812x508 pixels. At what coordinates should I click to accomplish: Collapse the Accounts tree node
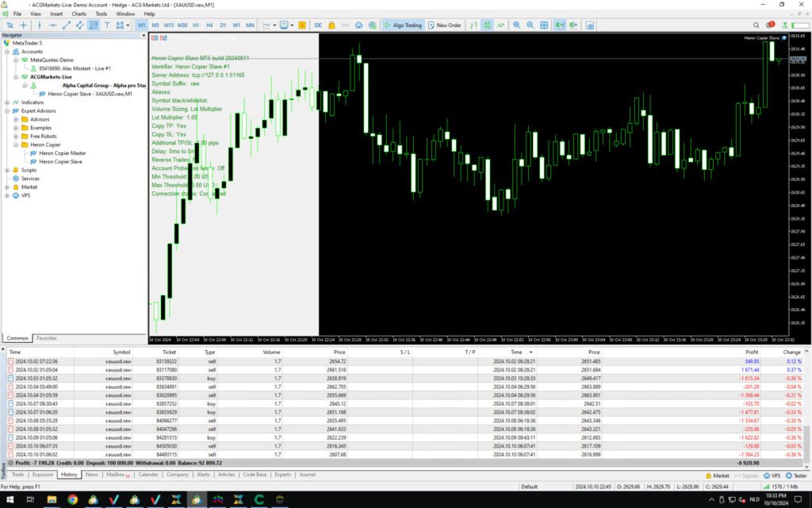(7, 52)
